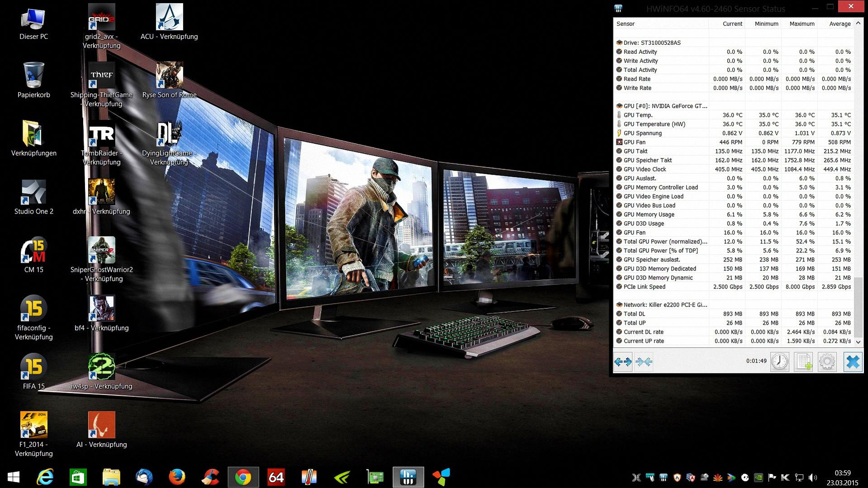
Task: Open Firefox from the taskbar
Action: (177, 477)
